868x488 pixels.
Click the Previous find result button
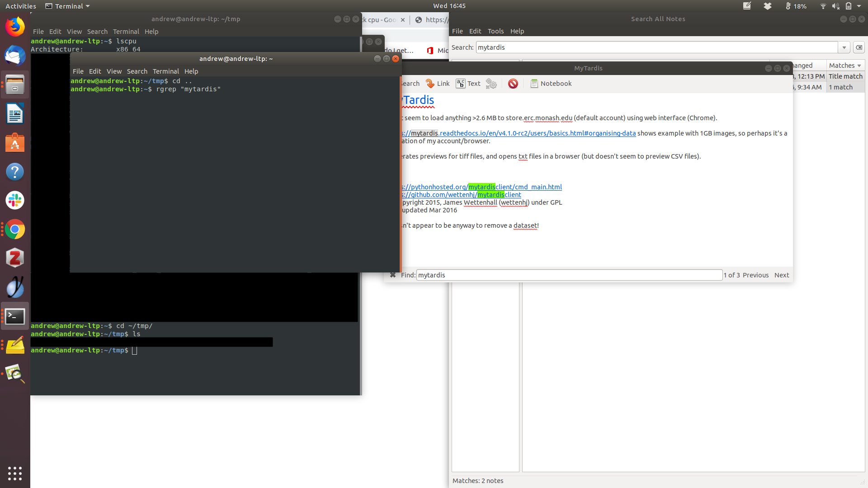point(755,275)
